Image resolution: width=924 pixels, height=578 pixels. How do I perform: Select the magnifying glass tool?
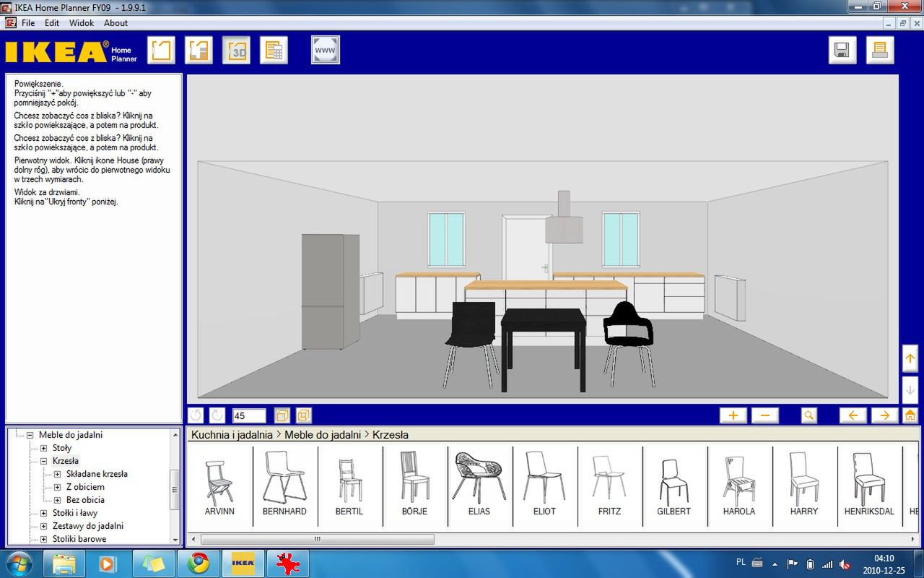(809, 415)
